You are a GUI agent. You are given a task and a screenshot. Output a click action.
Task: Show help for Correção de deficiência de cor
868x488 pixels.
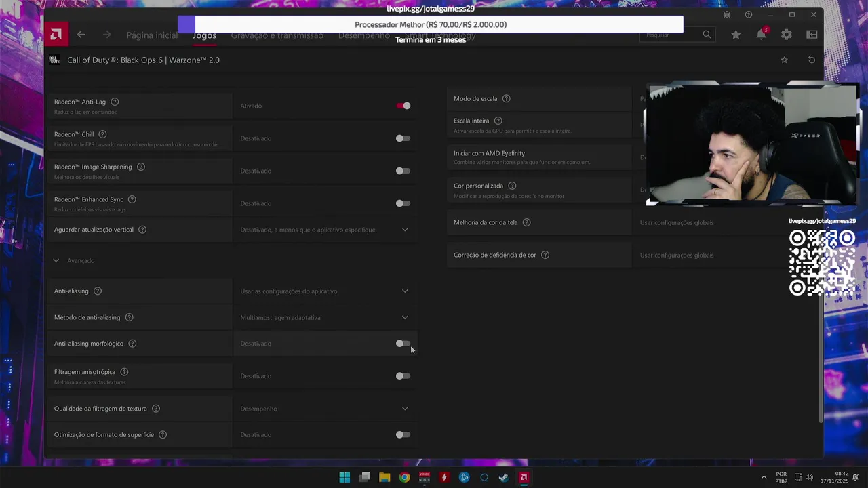545,255
